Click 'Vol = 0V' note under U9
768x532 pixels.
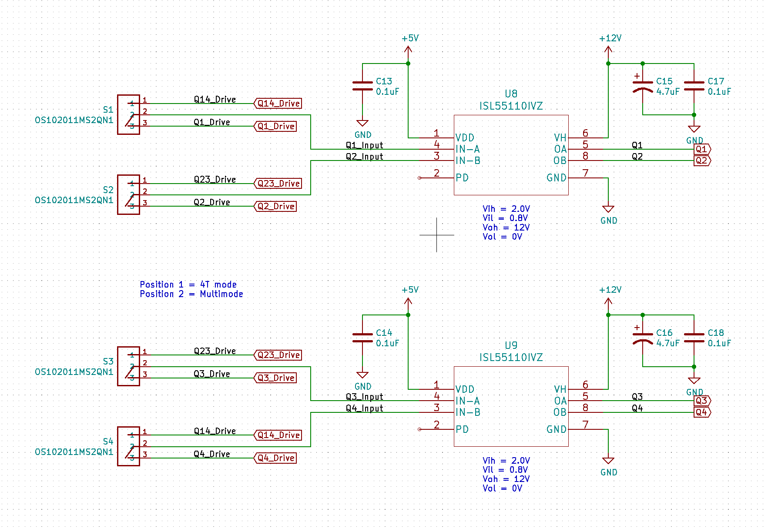(503, 488)
